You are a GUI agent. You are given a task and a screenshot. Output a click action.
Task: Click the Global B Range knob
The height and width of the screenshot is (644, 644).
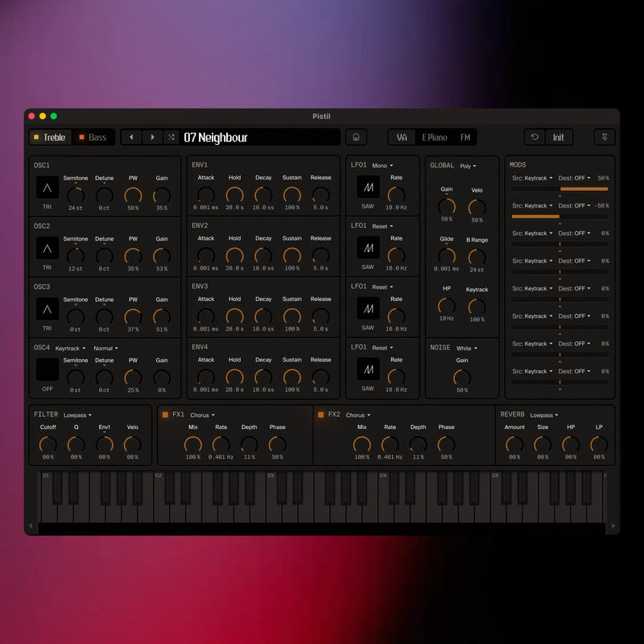[477, 258]
